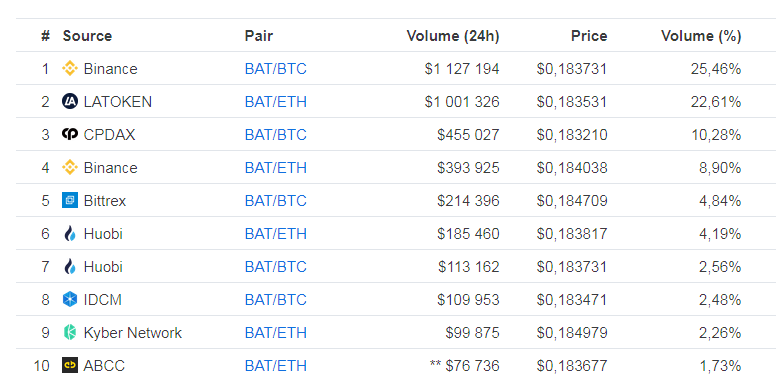Open the BAT/ETH pair link for ABCC
The width and height of the screenshot is (776, 378).
tap(276, 366)
